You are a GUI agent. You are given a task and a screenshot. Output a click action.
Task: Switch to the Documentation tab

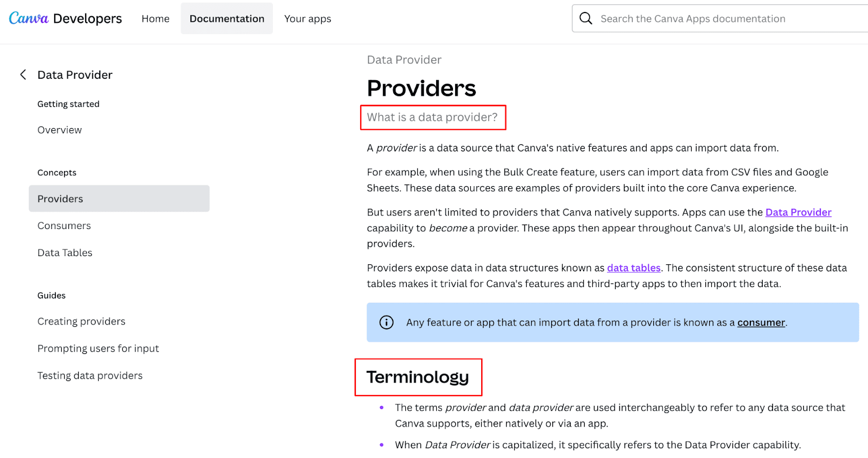point(227,18)
